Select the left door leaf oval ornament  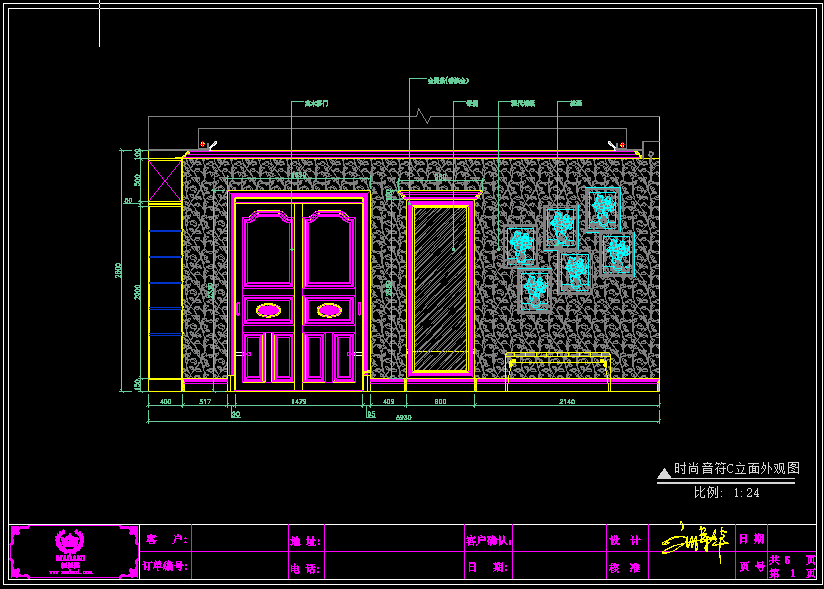point(269,311)
